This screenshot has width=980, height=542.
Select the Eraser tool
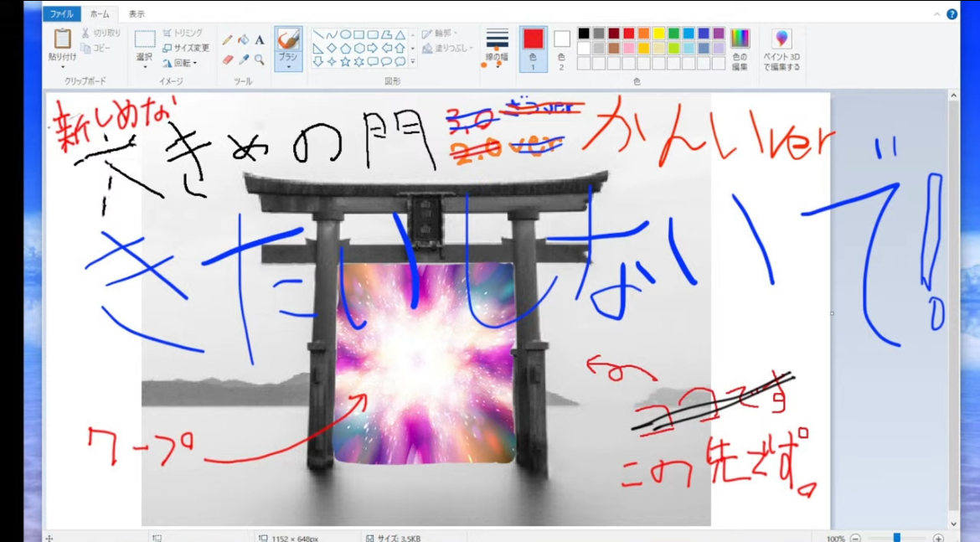tap(227, 59)
